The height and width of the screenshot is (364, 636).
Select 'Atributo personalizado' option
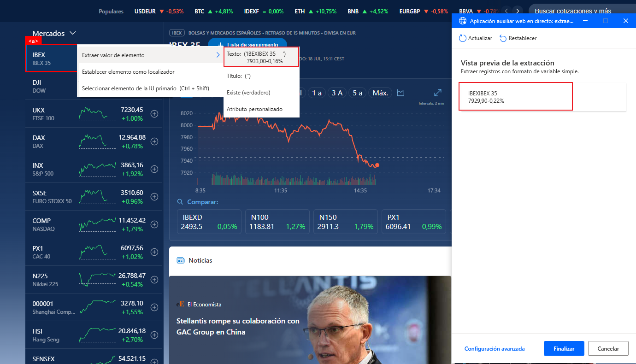[x=262, y=109]
